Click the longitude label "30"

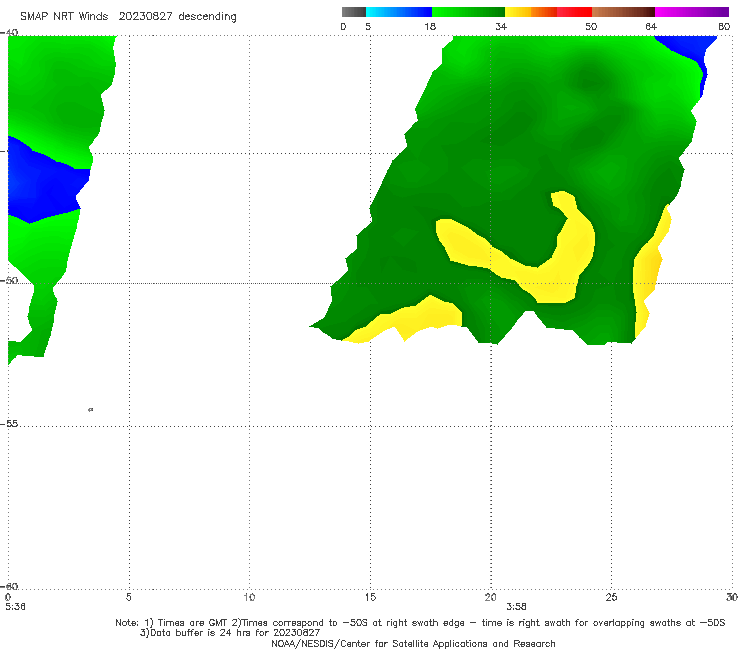point(732,597)
